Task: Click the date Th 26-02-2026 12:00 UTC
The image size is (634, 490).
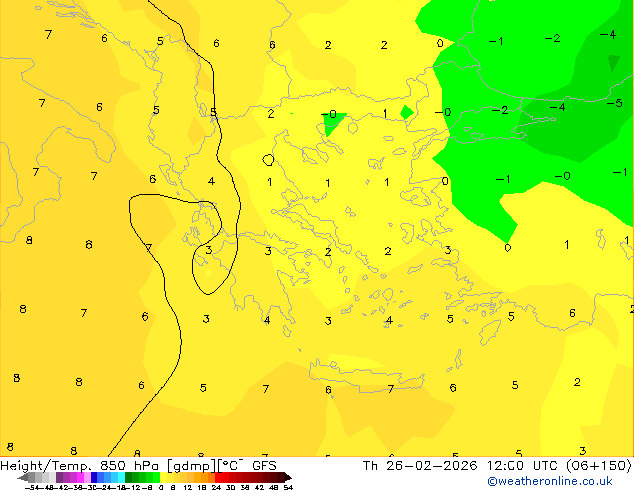Action: tap(461, 466)
